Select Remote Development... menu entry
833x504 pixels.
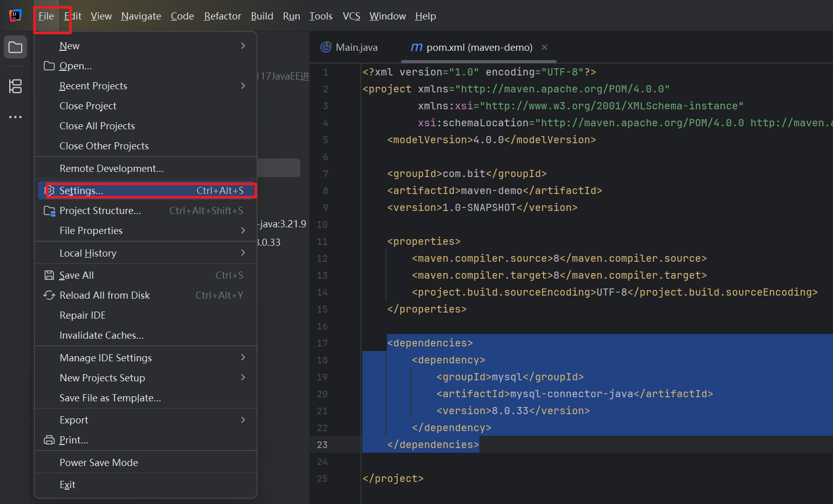[146, 168]
